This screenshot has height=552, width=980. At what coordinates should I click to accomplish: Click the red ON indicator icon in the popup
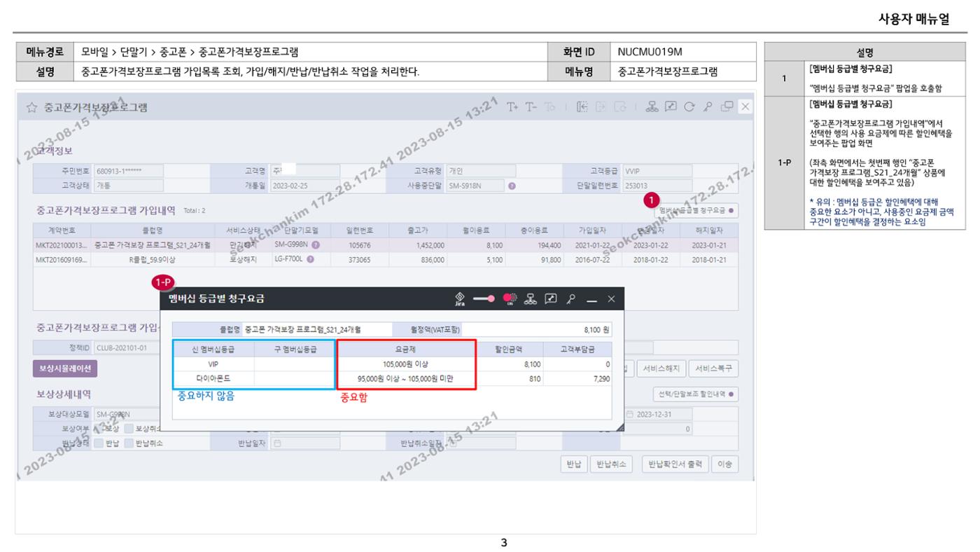pos(510,299)
